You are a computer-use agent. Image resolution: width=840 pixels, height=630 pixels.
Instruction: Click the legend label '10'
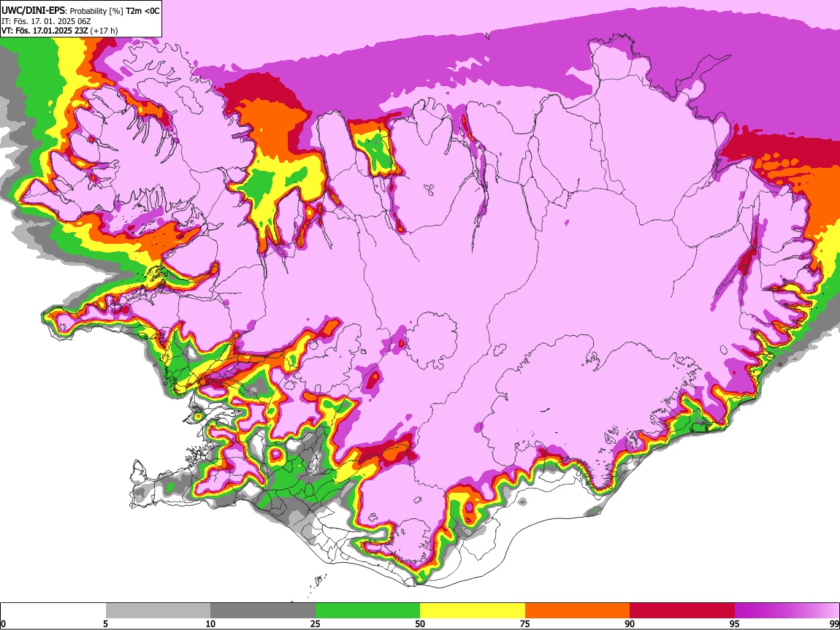click(x=210, y=624)
